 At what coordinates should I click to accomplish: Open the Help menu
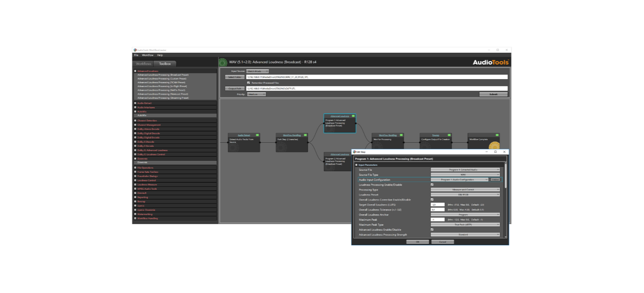[x=160, y=55]
